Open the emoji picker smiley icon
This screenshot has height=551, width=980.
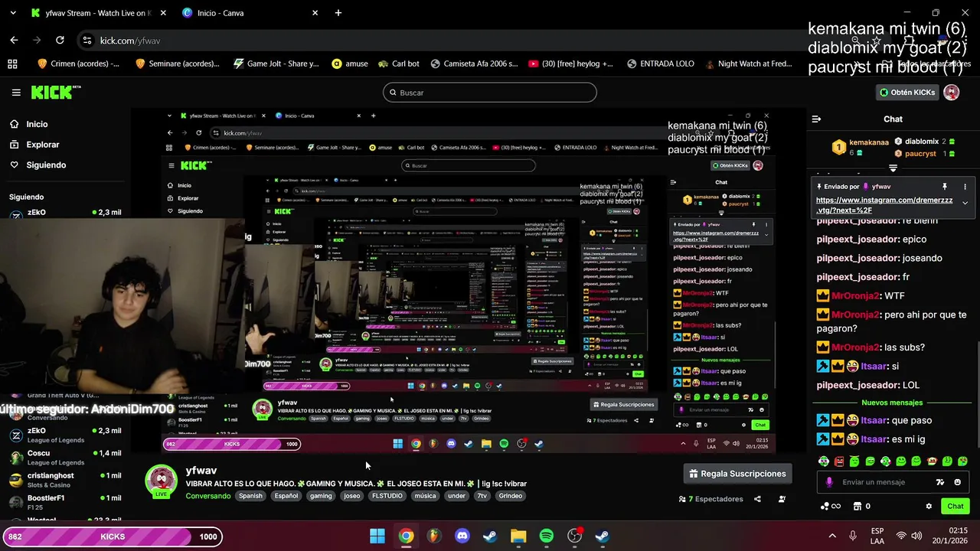point(957,482)
